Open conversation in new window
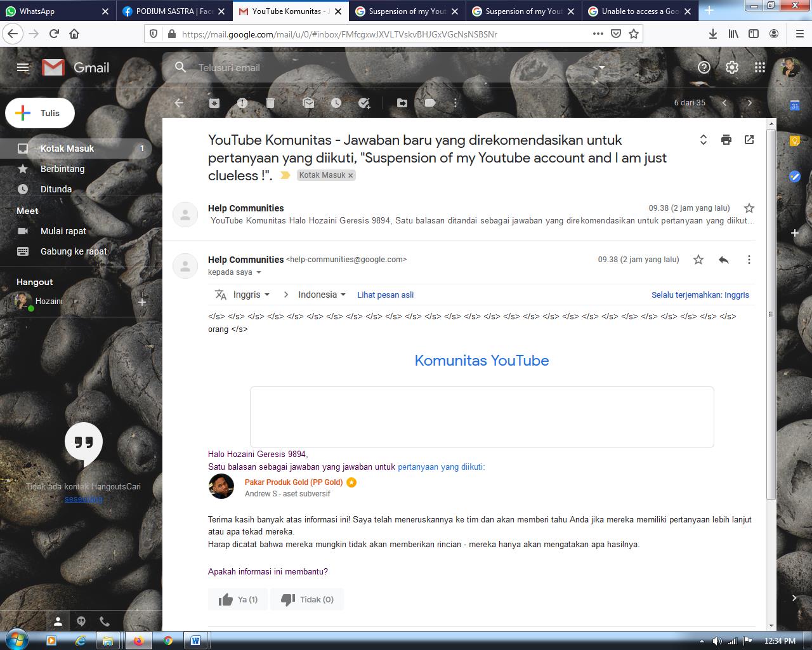 (x=749, y=140)
